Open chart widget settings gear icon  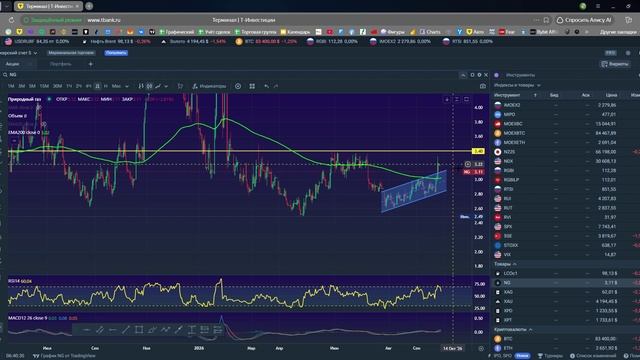(479, 75)
